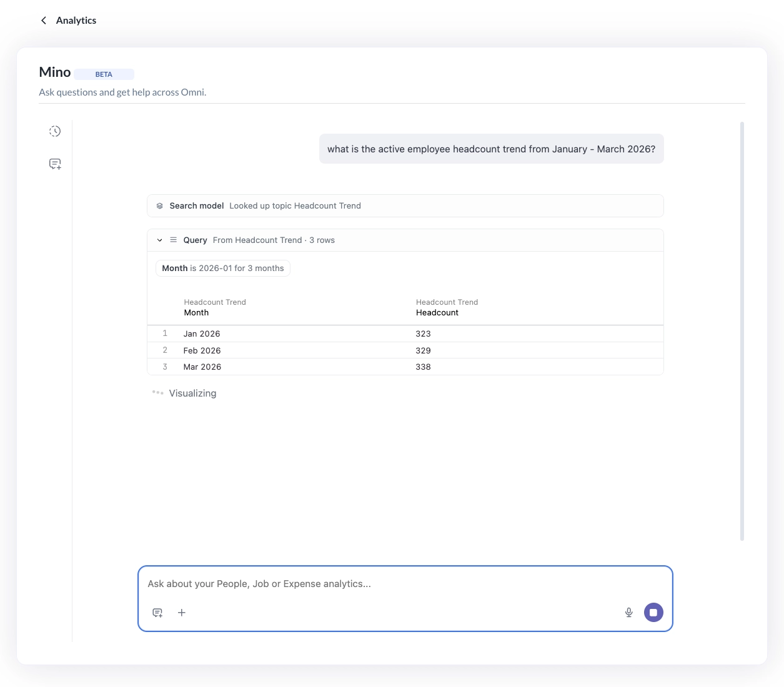
Task: Click new chat icon in input box
Action: click(157, 613)
